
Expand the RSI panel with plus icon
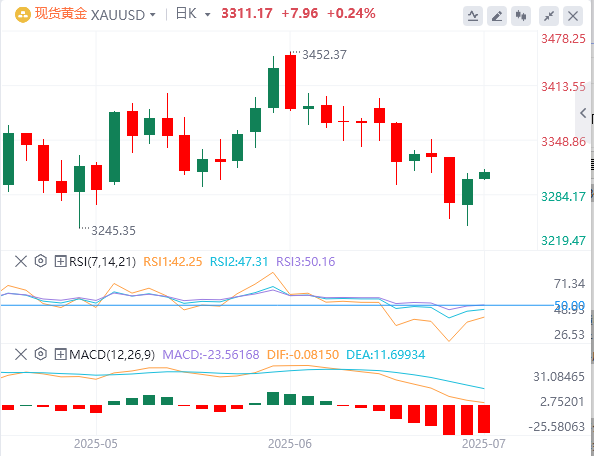[x=61, y=261]
